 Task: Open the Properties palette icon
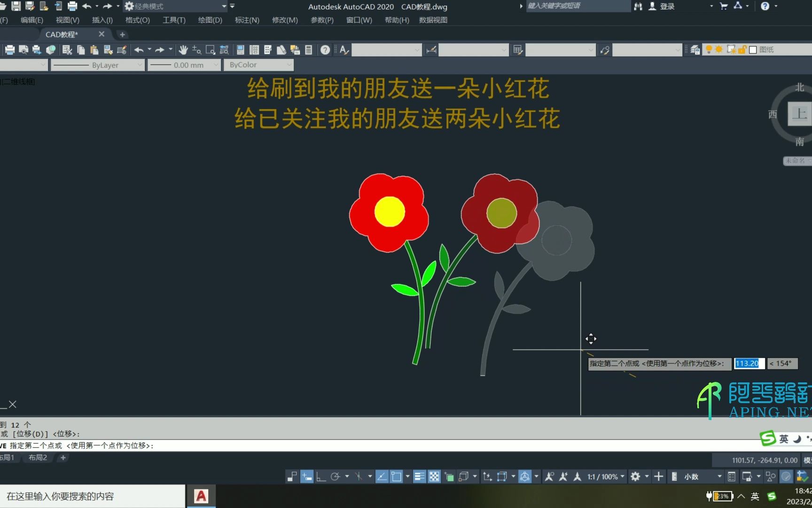coord(240,50)
